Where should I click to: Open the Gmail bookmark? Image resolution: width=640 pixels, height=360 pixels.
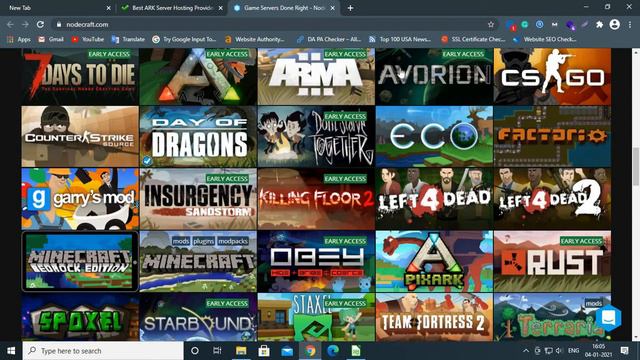(x=51, y=39)
